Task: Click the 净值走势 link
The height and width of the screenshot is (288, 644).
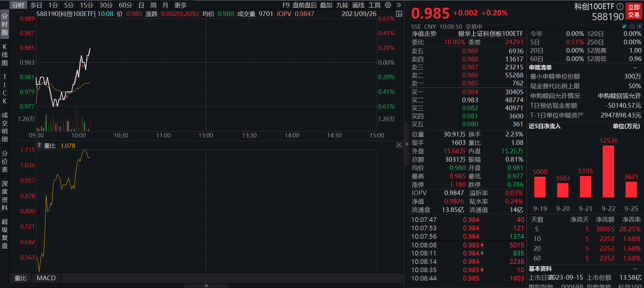Action: point(424,34)
